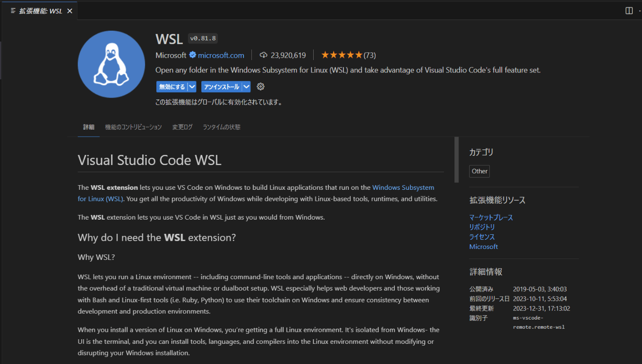Click the split editor icon

(629, 11)
